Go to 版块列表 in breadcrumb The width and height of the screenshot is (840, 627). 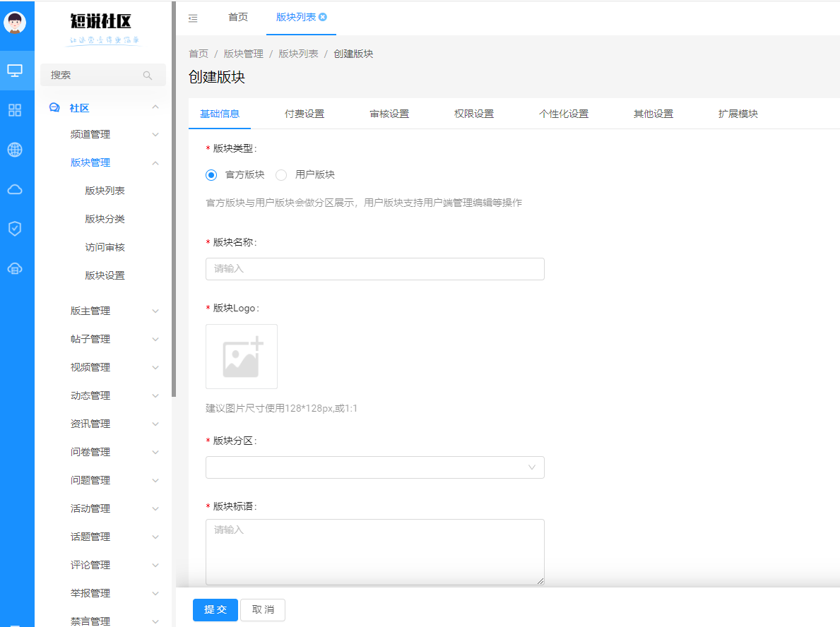(298, 54)
